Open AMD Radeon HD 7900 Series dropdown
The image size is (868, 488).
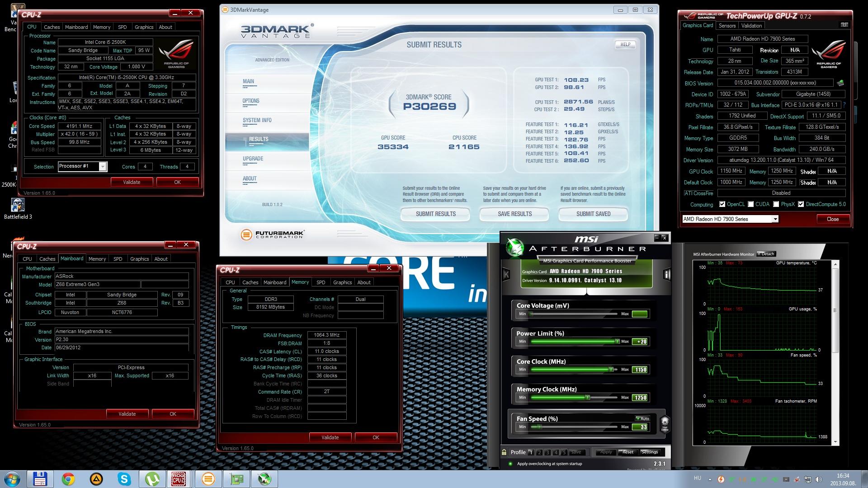click(x=775, y=219)
